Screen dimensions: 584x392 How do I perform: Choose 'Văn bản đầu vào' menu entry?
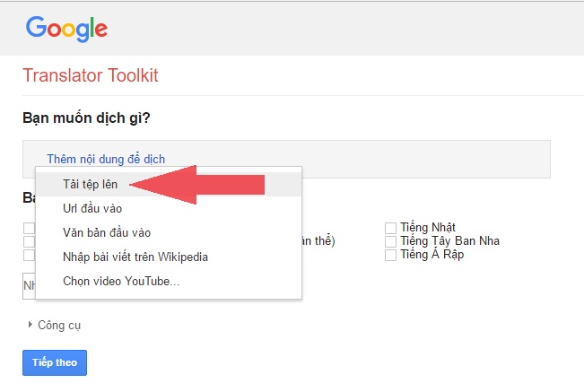169,232
